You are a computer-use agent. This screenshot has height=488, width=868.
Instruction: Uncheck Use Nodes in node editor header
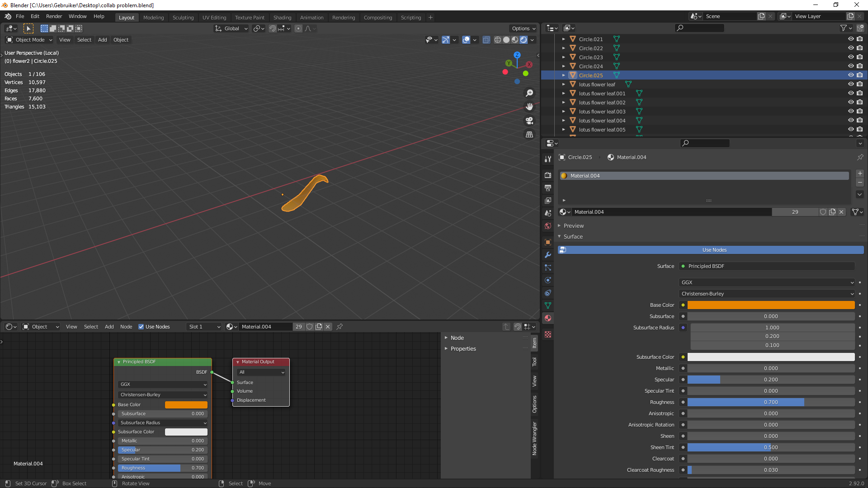141,327
